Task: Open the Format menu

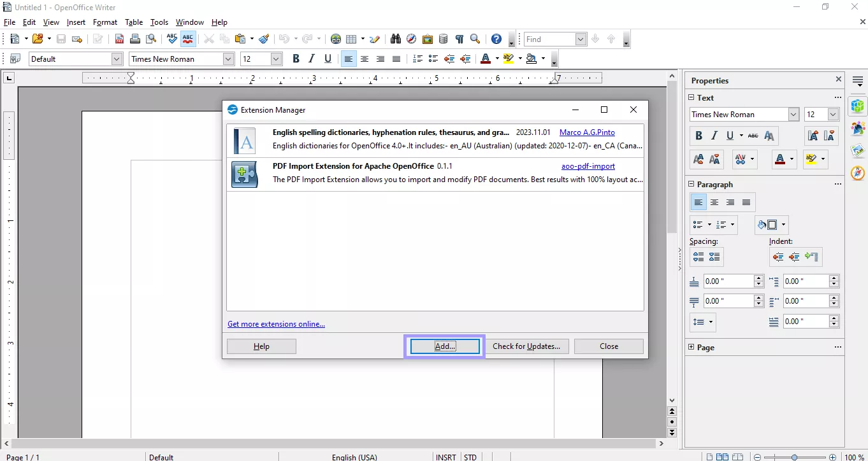Action: [x=105, y=22]
